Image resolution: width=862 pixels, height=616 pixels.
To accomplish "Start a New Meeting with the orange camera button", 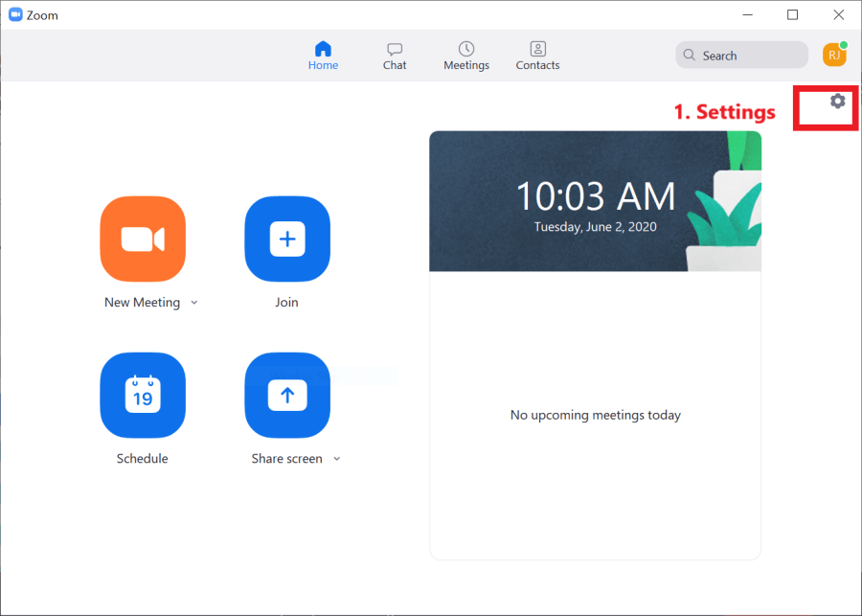I will pos(143,239).
